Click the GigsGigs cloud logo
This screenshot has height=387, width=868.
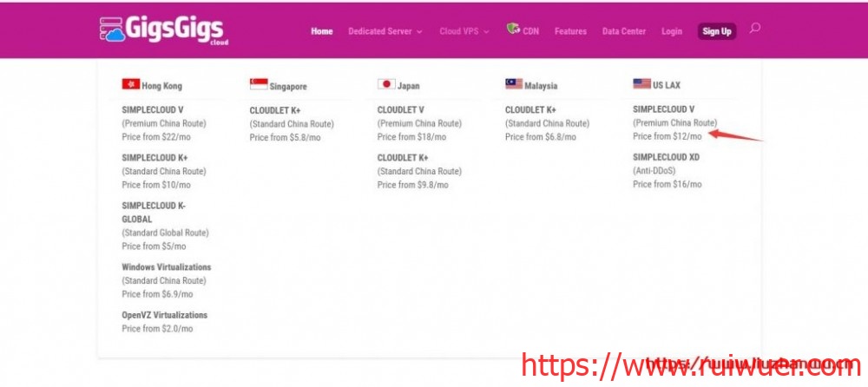click(163, 30)
